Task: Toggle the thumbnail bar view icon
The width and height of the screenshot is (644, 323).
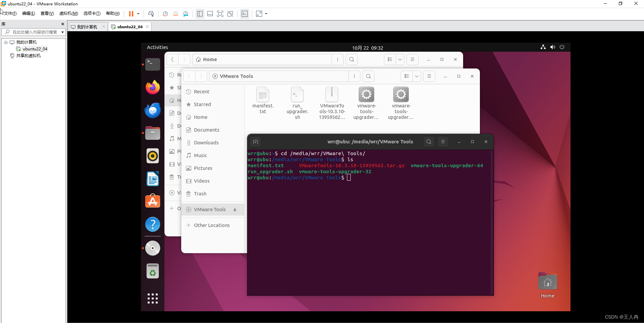Action: [210, 14]
